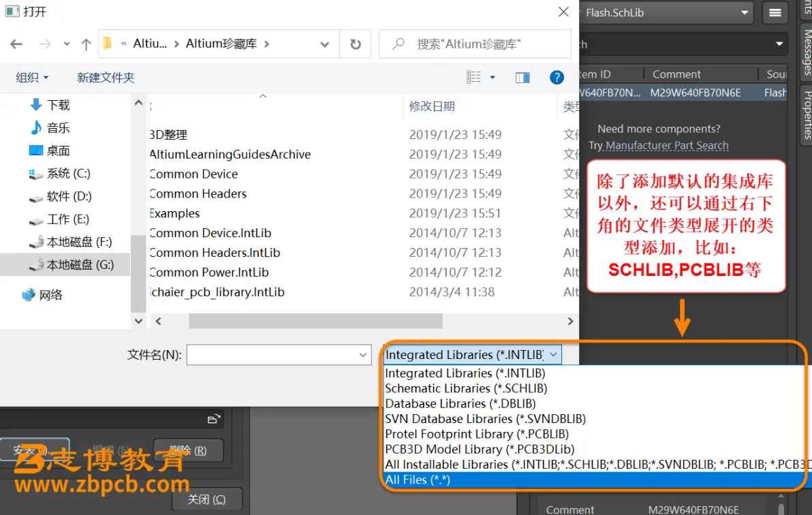Select 桌面 in navigation pane
The height and width of the screenshot is (515, 812).
pyautogui.click(x=58, y=151)
